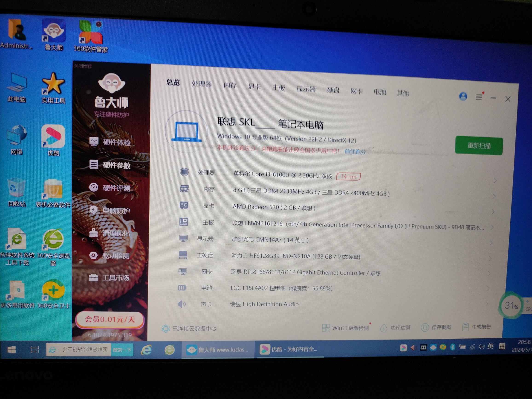Switch to the 硬盘 tab

tap(333, 90)
